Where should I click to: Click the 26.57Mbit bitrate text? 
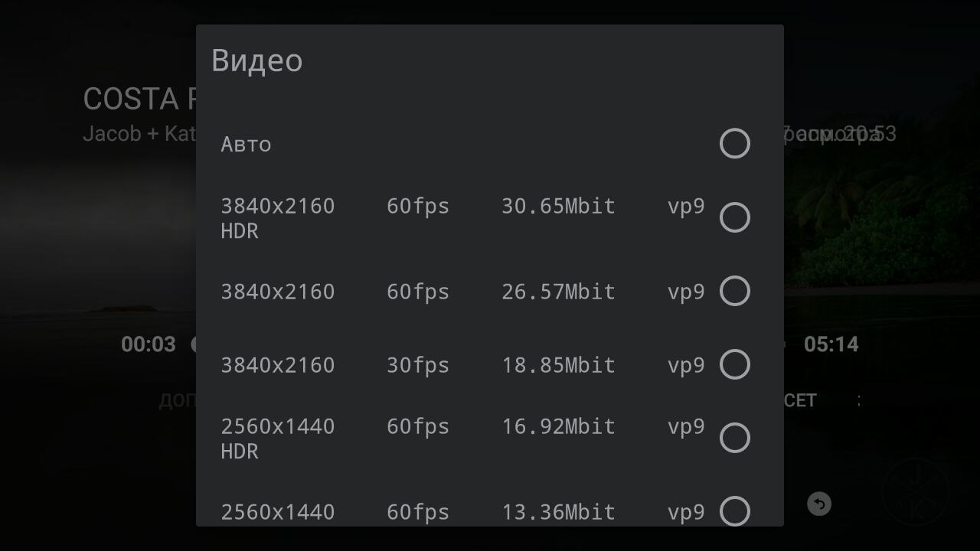click(x=558, y=292)
